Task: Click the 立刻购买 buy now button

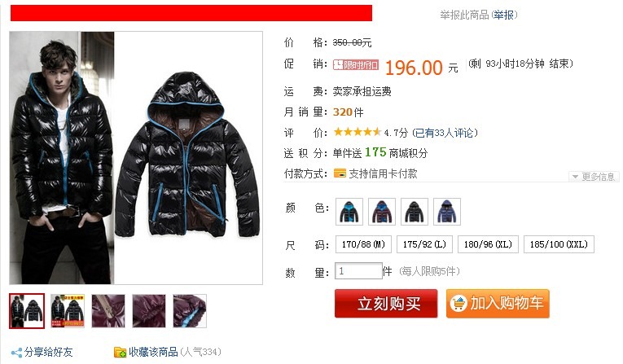Action: click(x=386, y=304)
